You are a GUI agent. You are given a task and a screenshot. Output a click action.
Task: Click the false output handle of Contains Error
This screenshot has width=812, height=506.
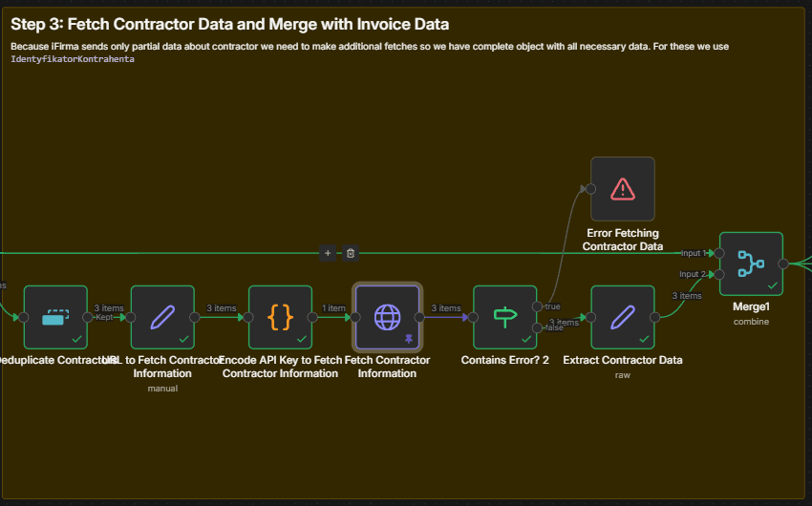tap(538, 329)
